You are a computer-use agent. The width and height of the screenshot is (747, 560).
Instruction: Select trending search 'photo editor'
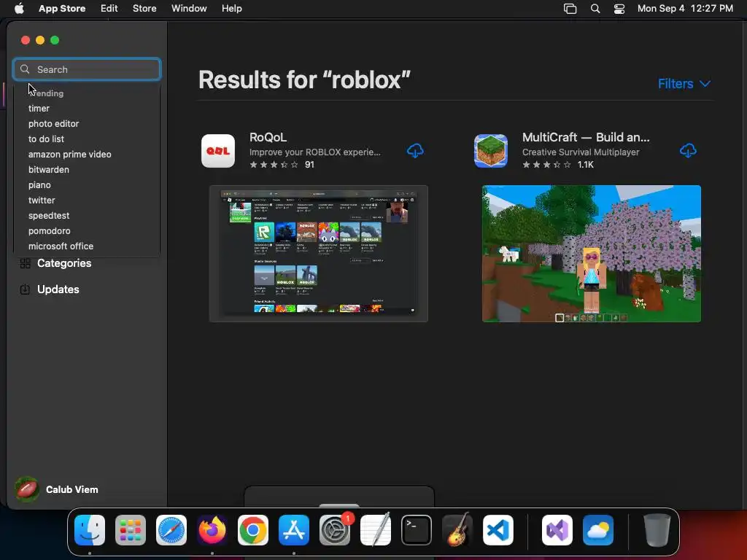coord(53,123)
